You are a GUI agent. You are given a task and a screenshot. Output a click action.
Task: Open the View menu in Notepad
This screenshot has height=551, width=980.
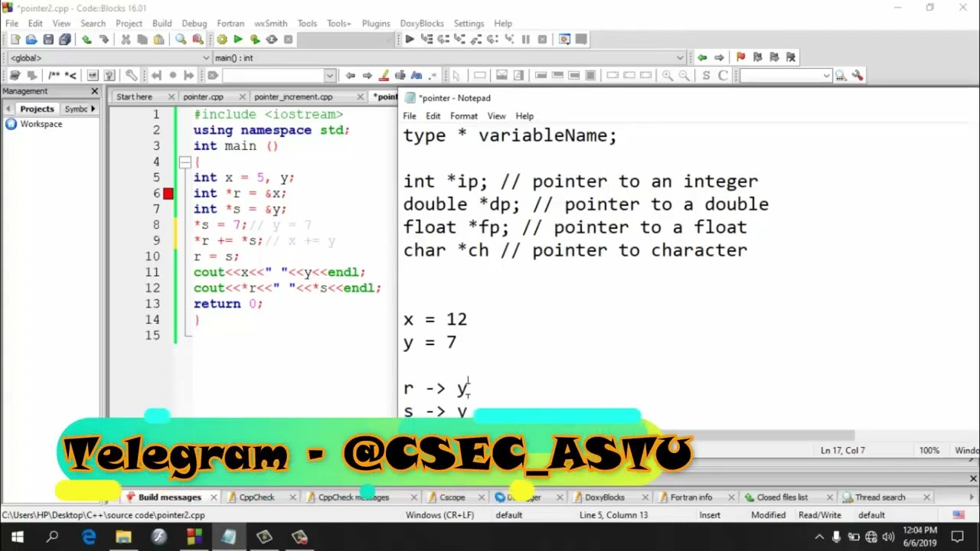(497, 116)
